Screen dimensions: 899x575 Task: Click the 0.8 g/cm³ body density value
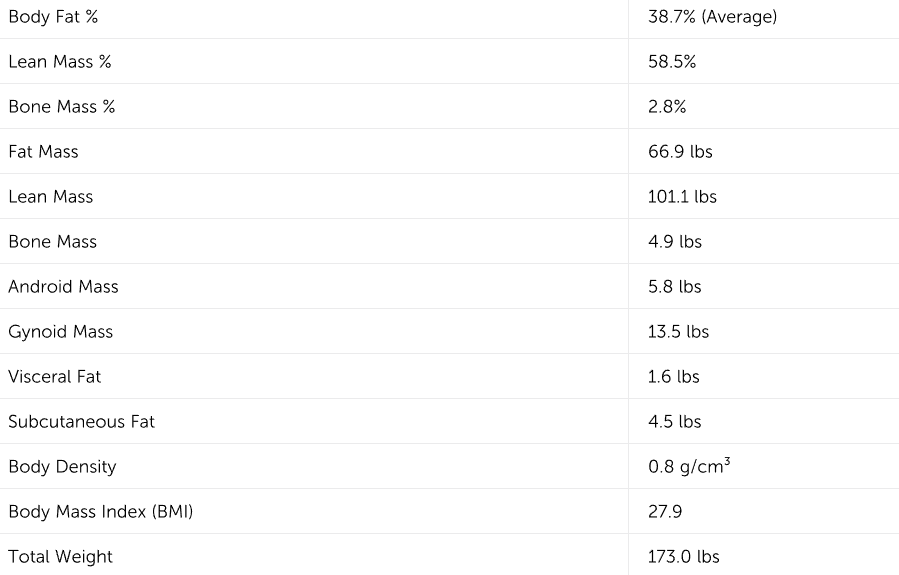689,466
